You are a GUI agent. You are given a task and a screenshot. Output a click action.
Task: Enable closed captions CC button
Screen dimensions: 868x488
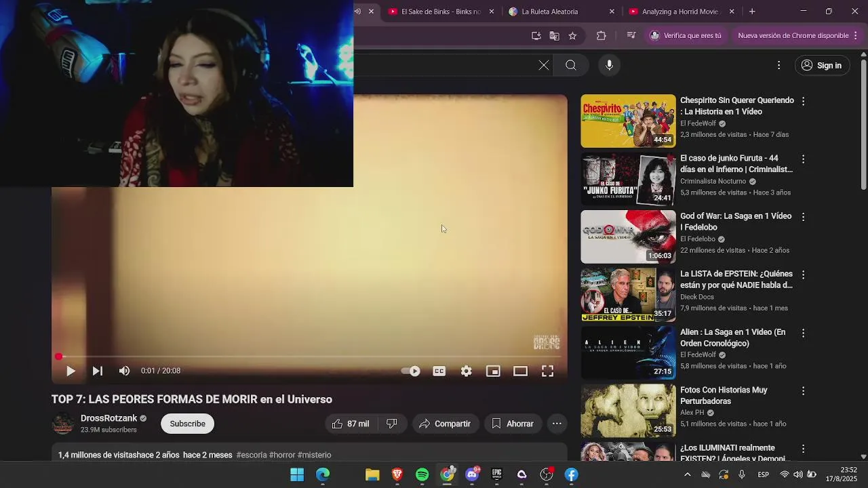click(x=439, y=371)
